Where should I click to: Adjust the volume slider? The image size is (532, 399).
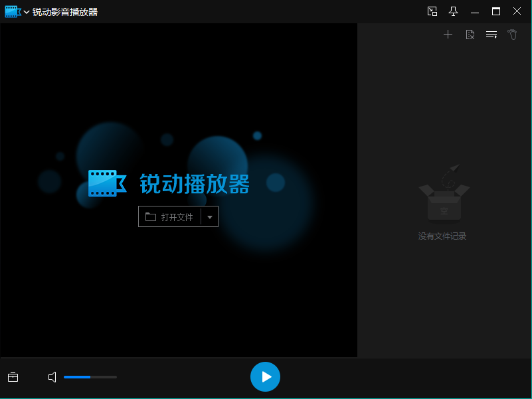(x=90, y=377)
